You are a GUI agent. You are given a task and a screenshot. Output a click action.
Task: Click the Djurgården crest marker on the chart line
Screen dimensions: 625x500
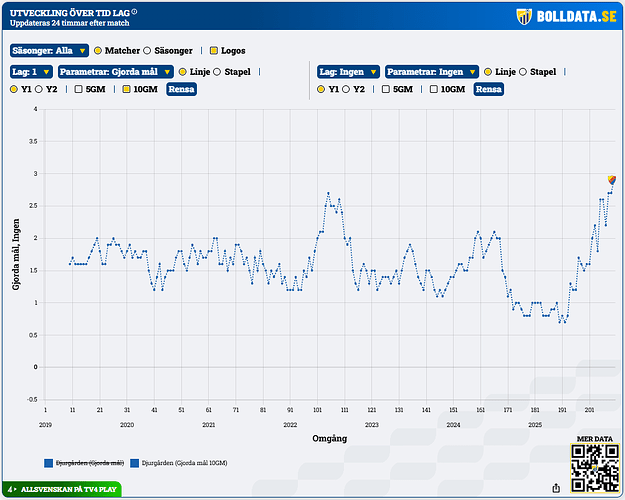pos(612,180)
